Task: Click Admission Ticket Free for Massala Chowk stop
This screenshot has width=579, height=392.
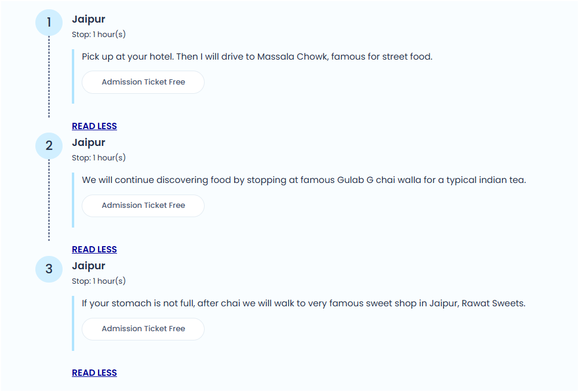Action: [143, 82]
